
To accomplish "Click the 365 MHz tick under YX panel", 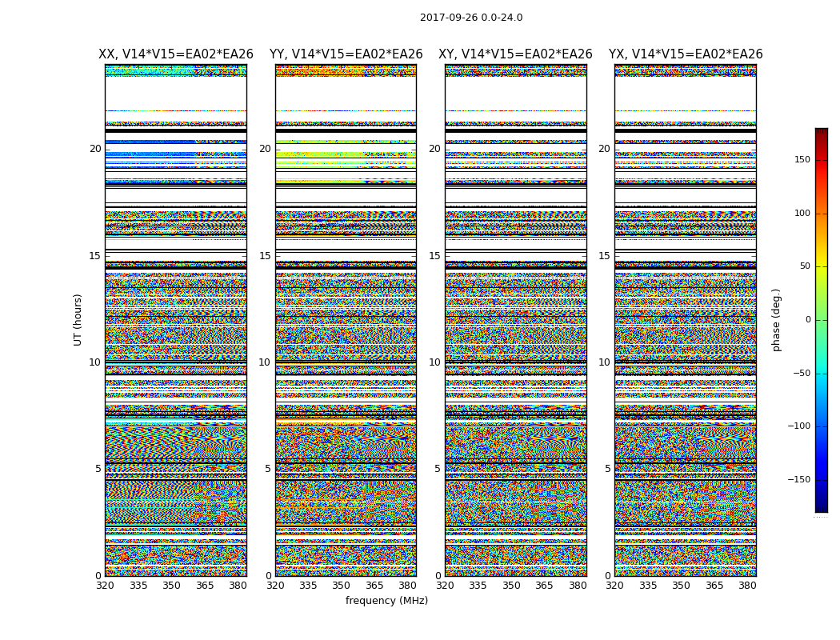I will pos(714,586).
